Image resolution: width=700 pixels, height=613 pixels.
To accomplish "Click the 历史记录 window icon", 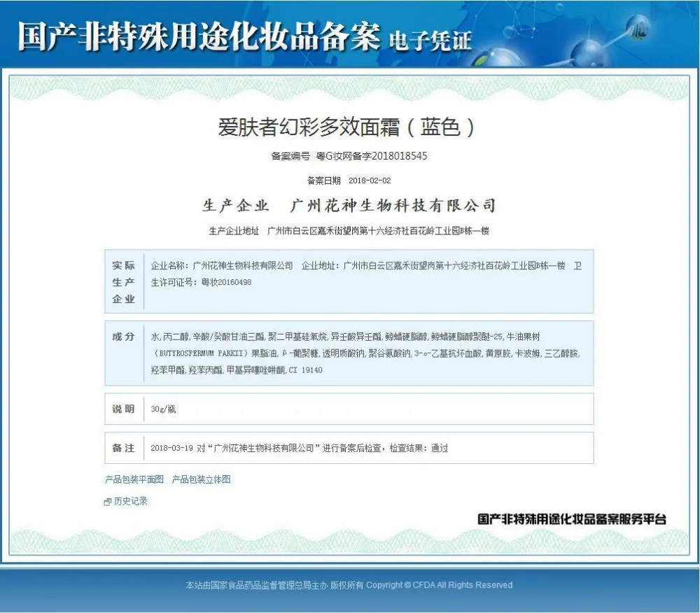I will click(x=108, y=502).
